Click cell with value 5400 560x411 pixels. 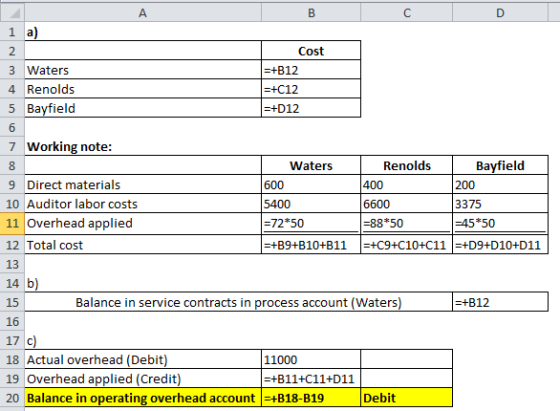pyautogui.click(x=311, y=204)
